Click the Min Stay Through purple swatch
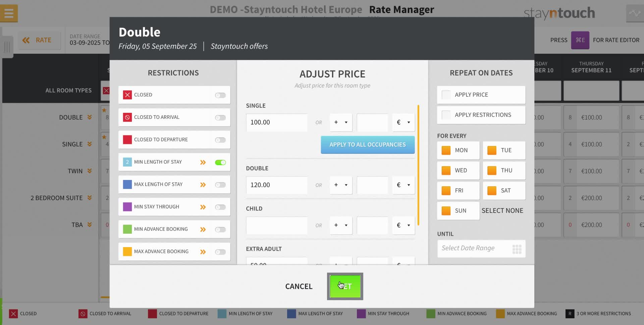The width and height of the screenshot is (644, 325). tap(127, 207)
